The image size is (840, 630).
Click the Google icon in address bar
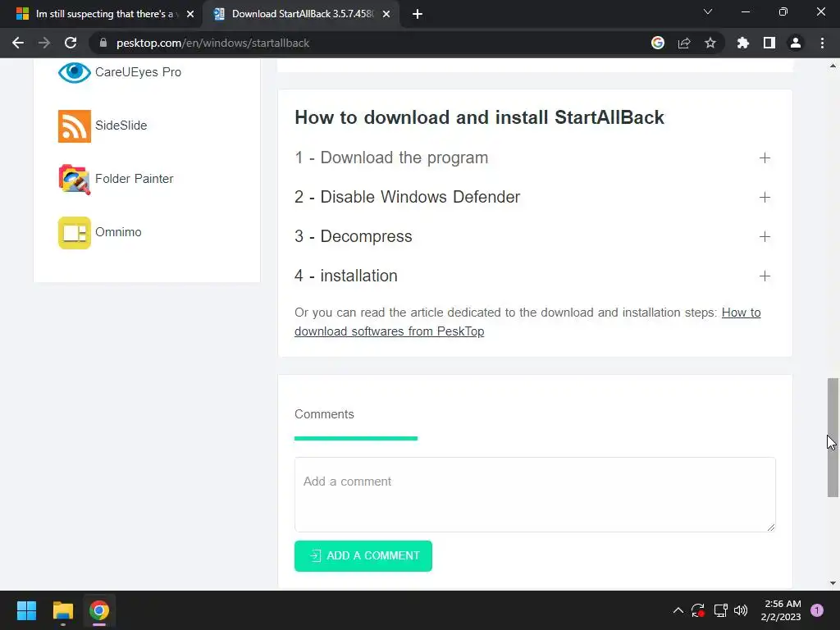657,43
